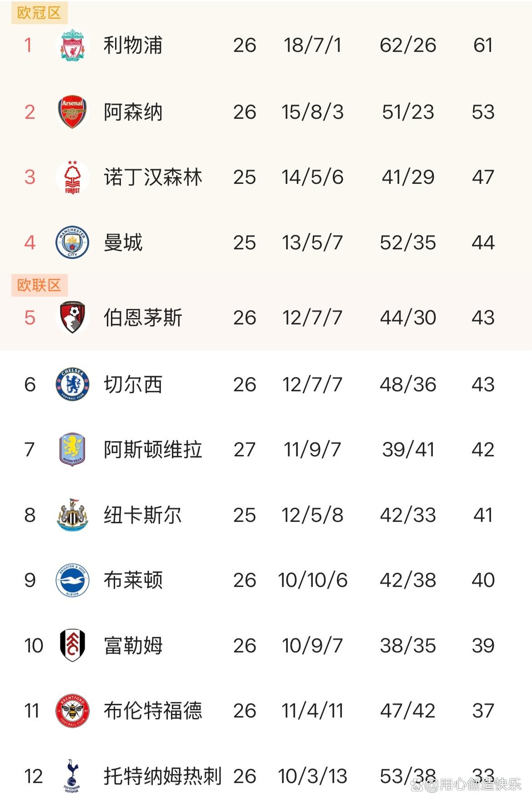532x803 pixels.
Task: Open the Brentford bee crest
Action: coord(72,711)
